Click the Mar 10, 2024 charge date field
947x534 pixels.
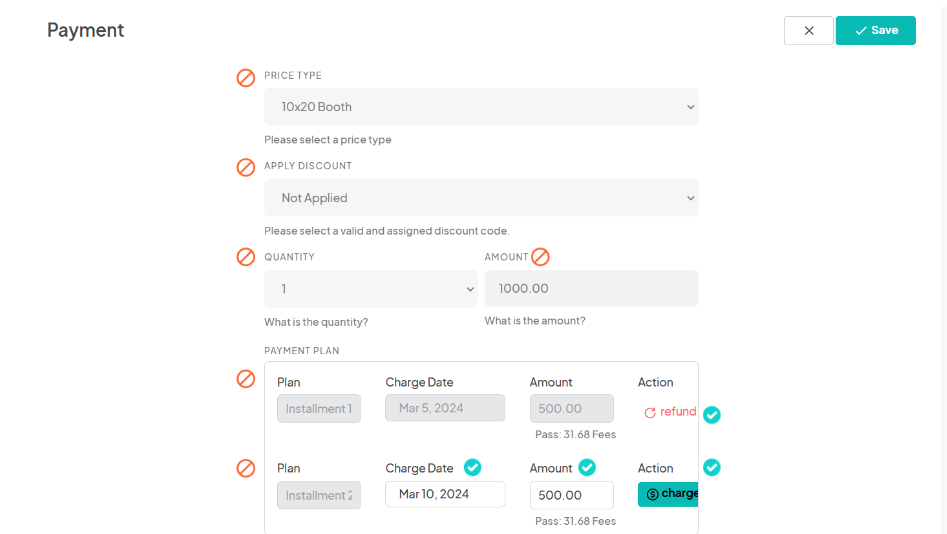pyautogui.click(x=445, y=494)
